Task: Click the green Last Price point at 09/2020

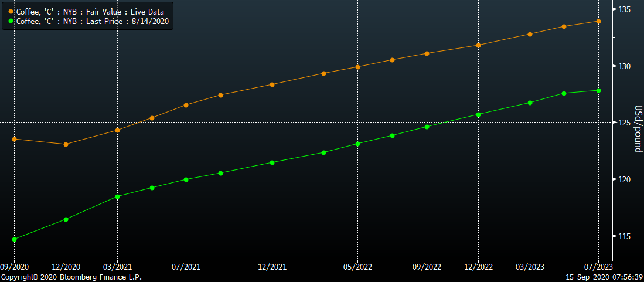Action: 15,239
